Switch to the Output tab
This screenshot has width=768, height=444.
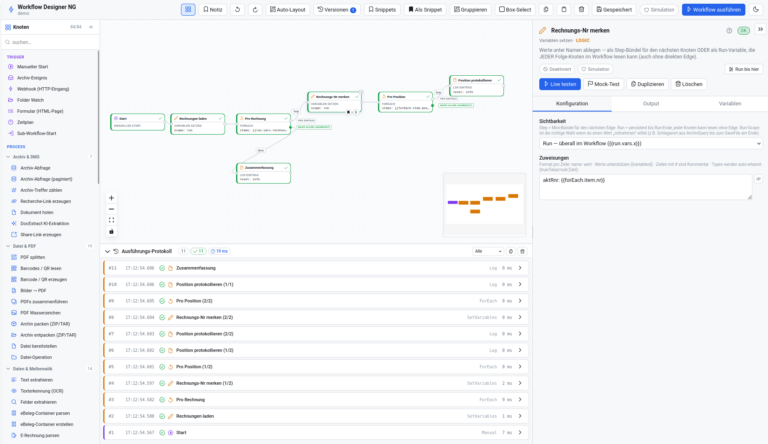tap(651, 103)
